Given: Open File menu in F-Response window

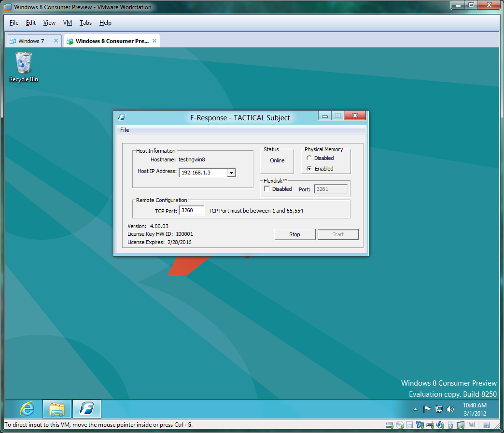Looking at the screenshot, I should 125,130.
